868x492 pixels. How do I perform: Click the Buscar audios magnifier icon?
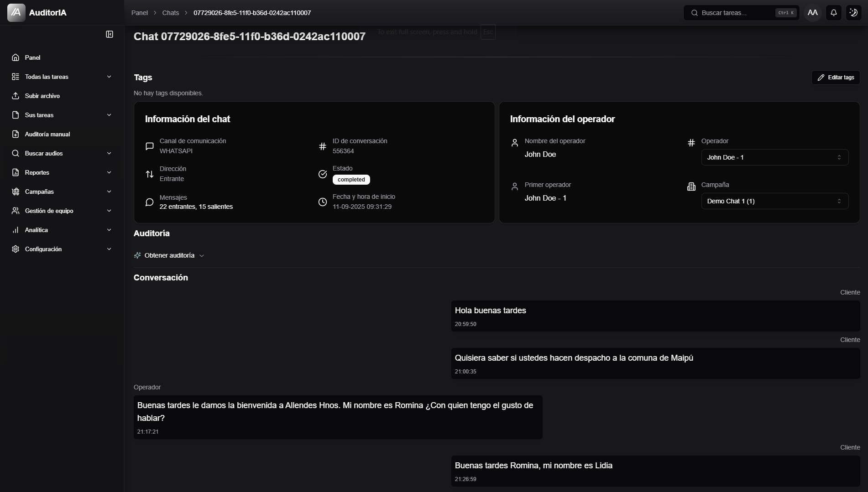[x=16, y=153]
